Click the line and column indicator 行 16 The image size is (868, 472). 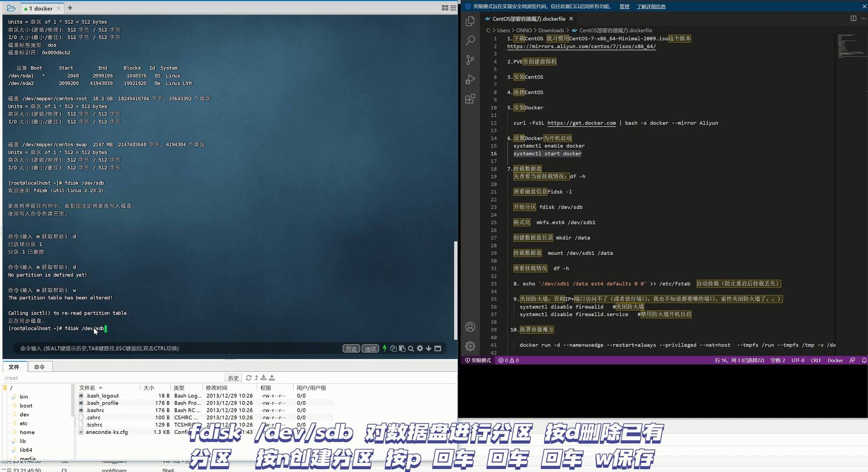click(x=739, y=360)
